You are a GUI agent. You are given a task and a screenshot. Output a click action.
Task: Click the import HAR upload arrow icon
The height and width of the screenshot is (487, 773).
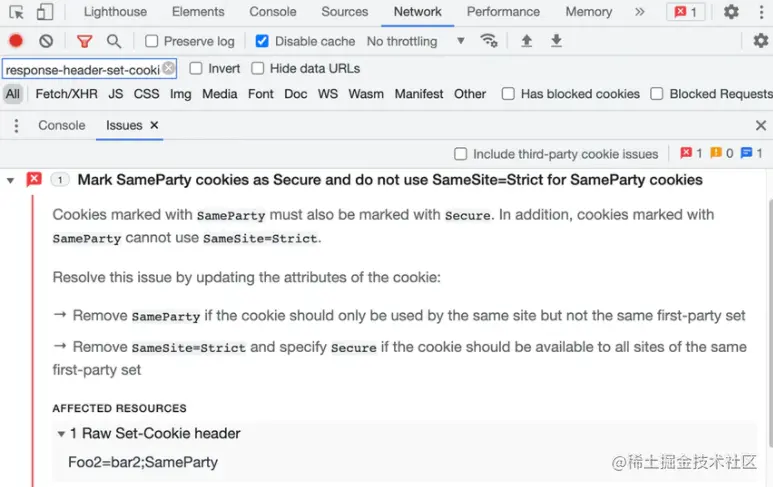coord(527,41)
